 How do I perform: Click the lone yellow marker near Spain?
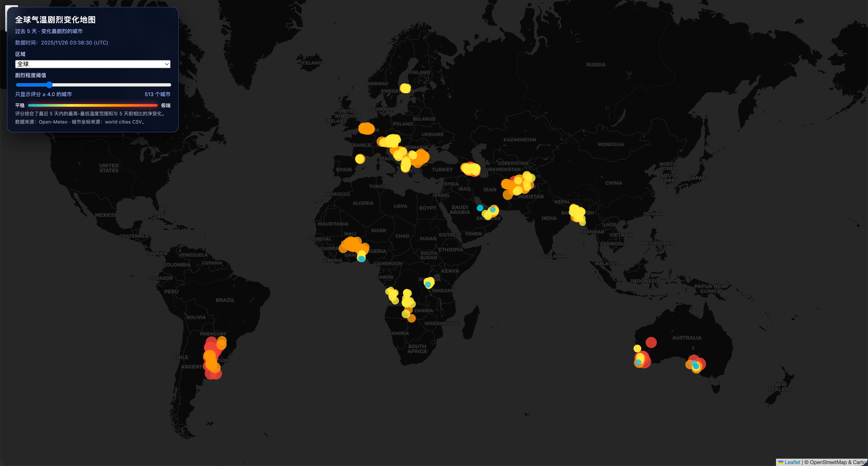coord(360,159)
